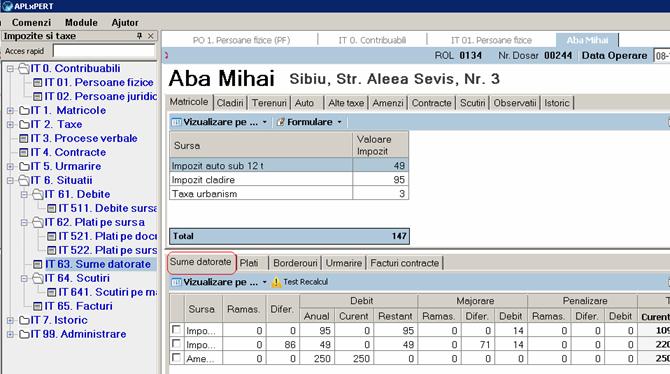This screenshot has height=374, width=670.
Task: Select the Impozit cladire table row
Action: [x=289, y=180]
